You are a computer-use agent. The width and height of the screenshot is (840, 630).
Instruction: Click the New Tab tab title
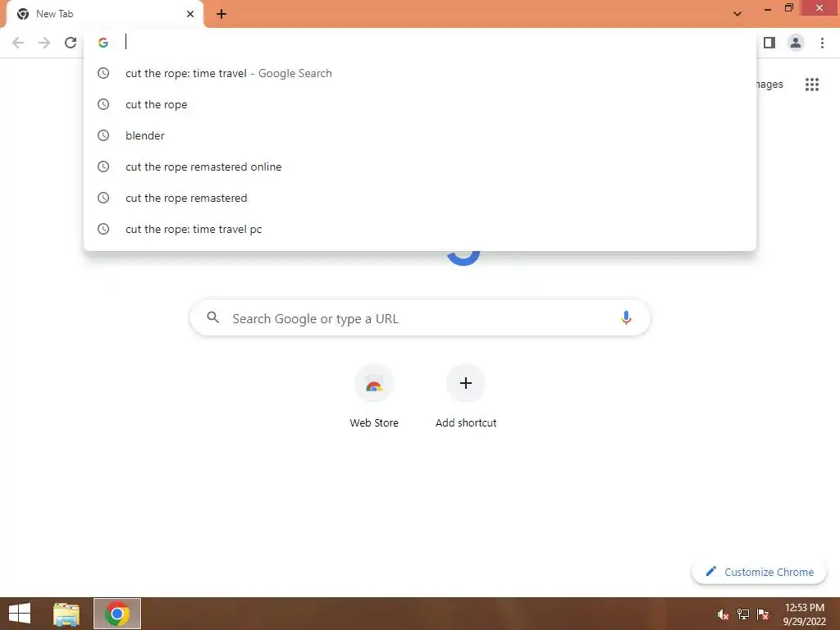[x=55, y=14]
